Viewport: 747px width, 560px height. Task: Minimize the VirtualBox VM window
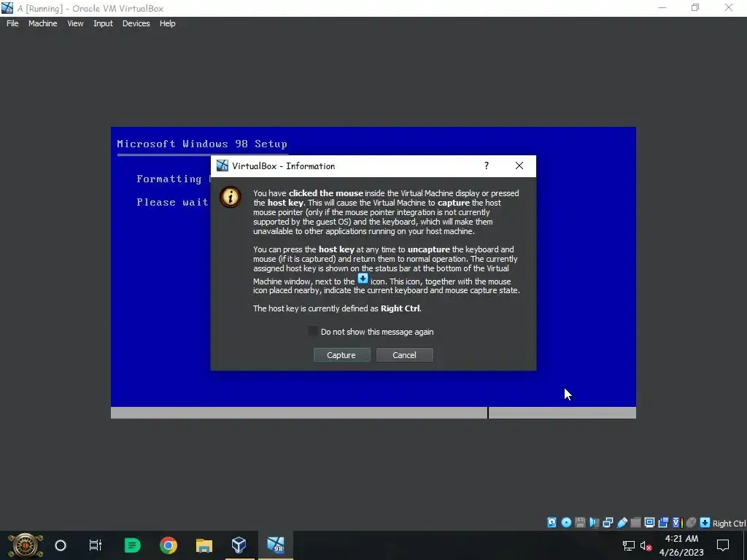point(662,8)
